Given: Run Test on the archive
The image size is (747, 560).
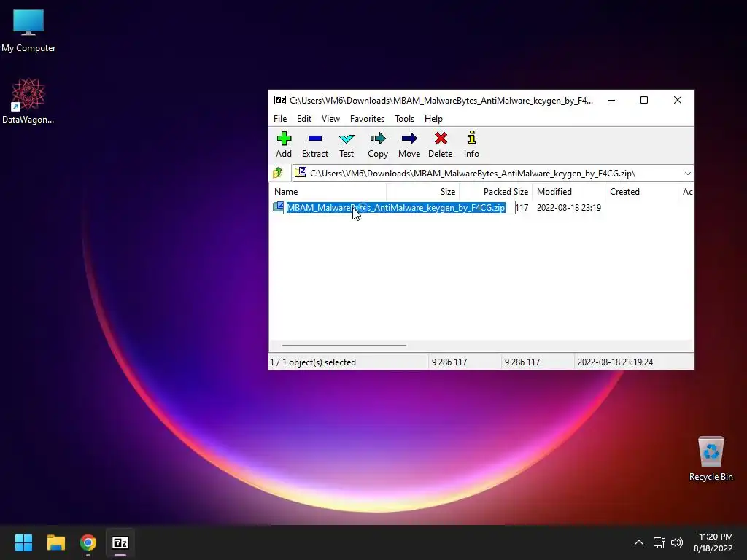Looking at the screenshot, I should click(x=347, y=144).
